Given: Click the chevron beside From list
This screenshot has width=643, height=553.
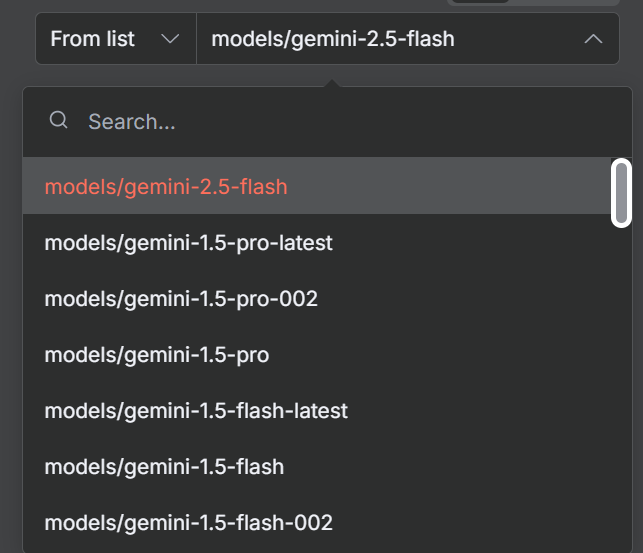Looking at the screenshot, I should pos(170,39).
